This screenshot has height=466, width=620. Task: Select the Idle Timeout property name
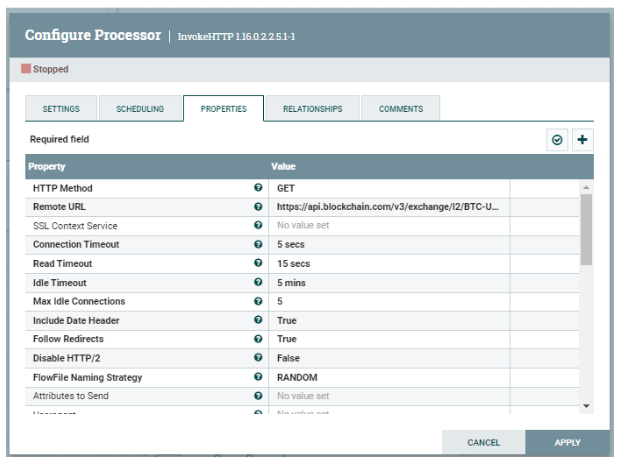point(59,283)
